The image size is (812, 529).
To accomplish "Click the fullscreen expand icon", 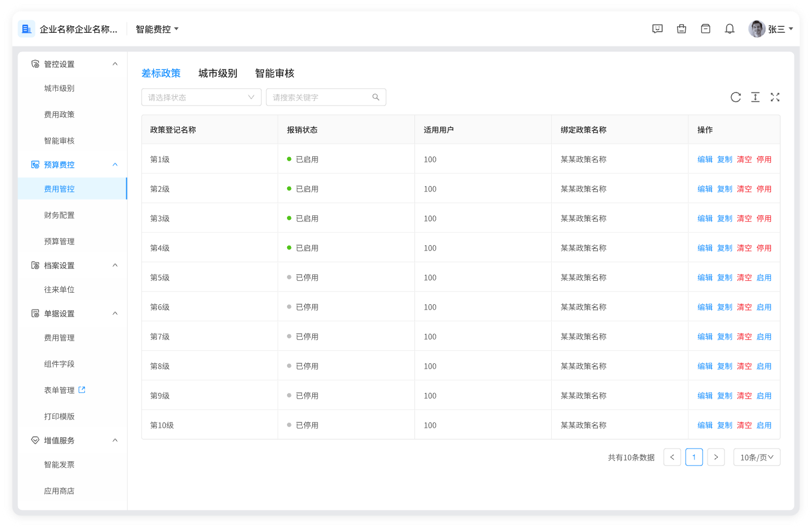I will coord(775,97).
